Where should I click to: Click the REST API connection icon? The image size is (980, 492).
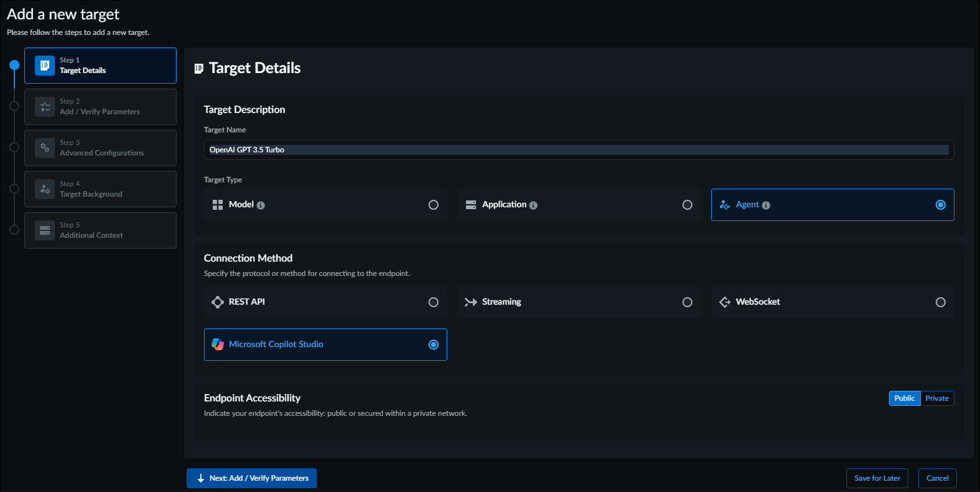point(218,302)
